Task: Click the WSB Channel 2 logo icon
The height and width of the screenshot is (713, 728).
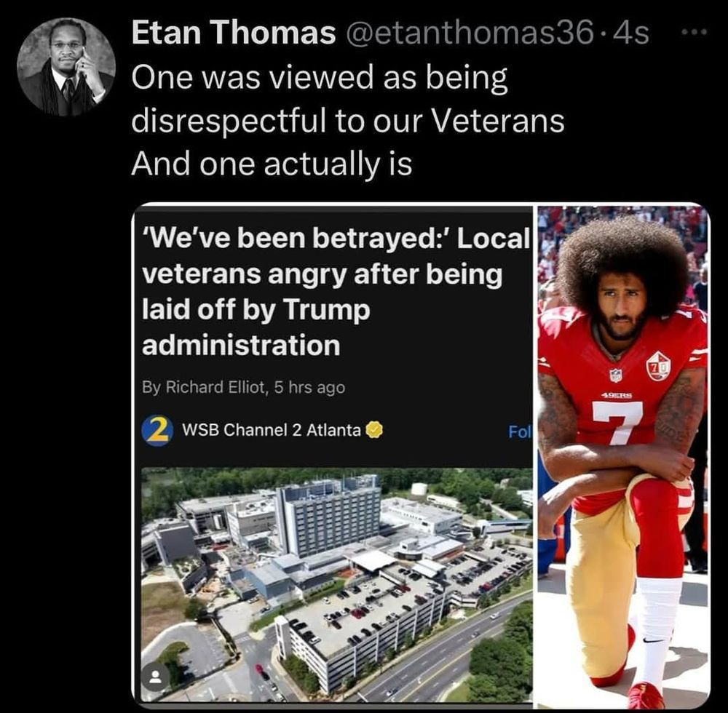Action: click(x=157, y=431)
